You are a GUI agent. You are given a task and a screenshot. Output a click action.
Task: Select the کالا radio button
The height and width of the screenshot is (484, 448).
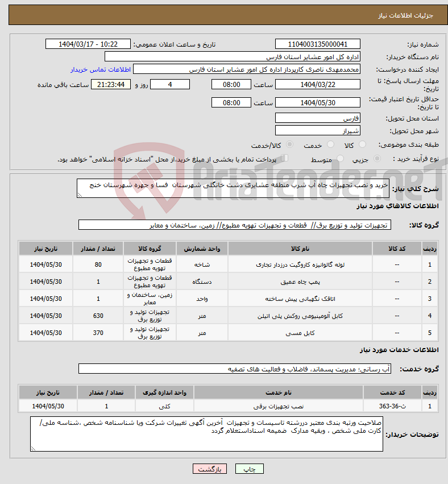tap(363, 144)
